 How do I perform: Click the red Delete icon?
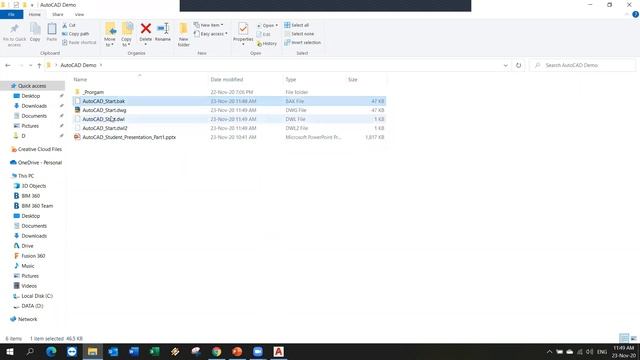146,29
